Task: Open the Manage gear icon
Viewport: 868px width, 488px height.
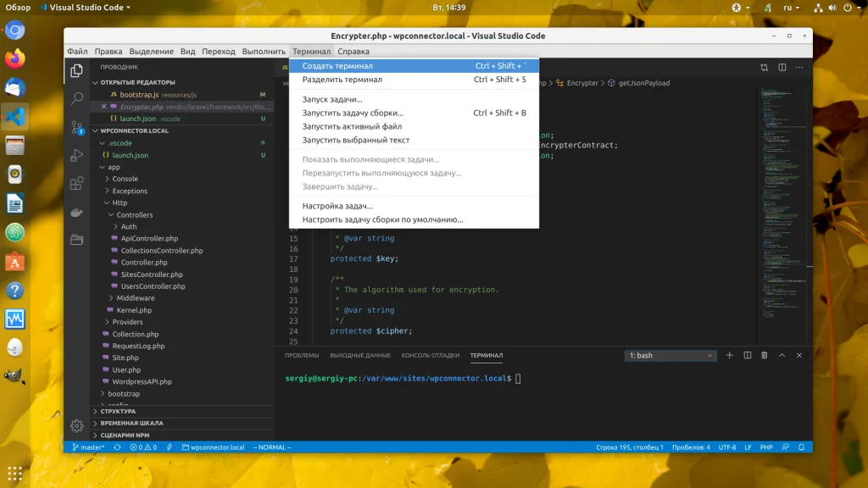Action: click(x=77, y=425)
